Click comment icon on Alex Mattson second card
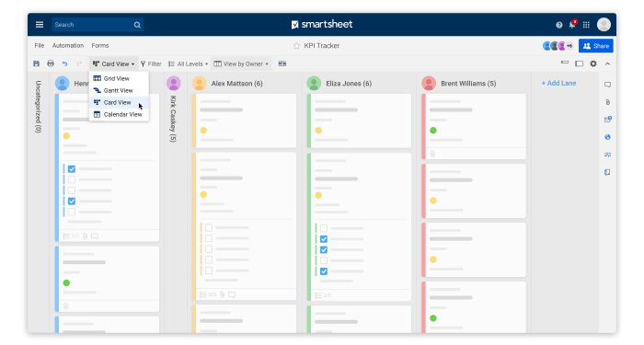 click(232, 294)
